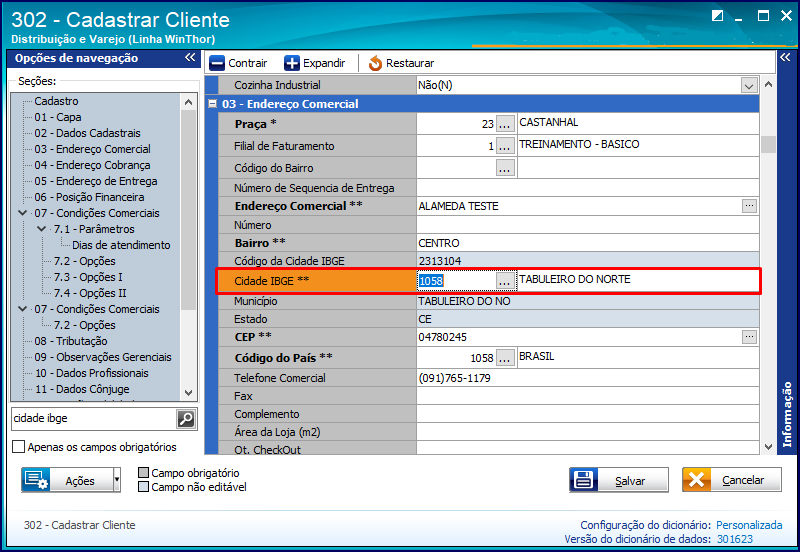
Task: Click the Cancelar X icon
Action: coord(696,480)
